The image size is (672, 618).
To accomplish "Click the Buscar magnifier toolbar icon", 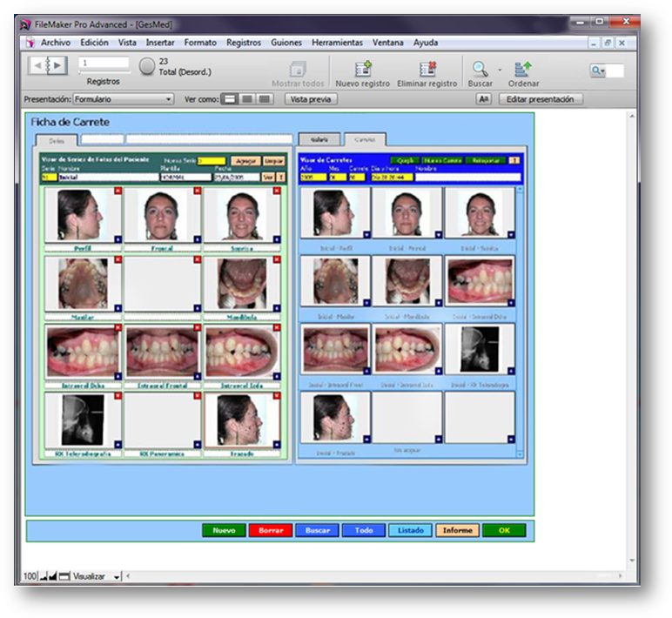I will tap(480, 69).
